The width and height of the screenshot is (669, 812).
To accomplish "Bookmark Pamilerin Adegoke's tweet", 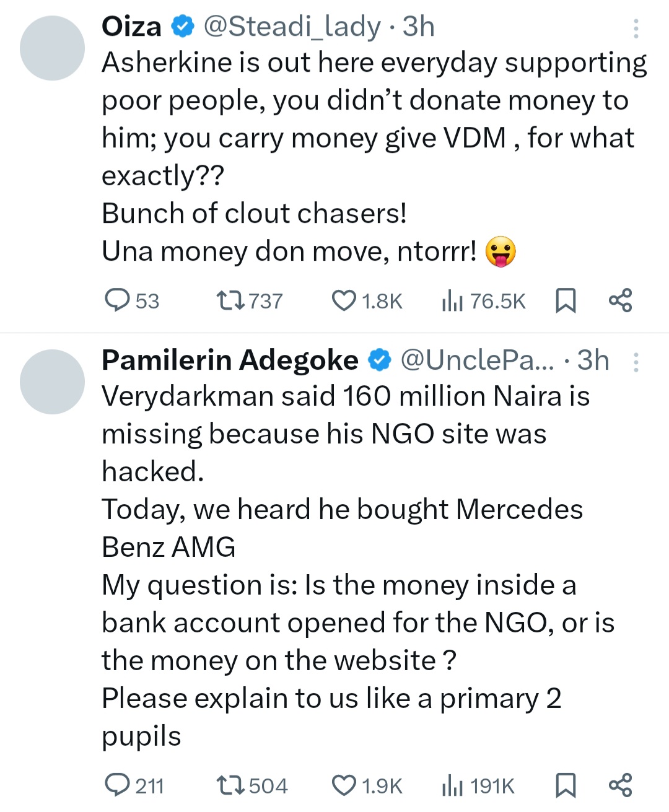I will 565,786.
